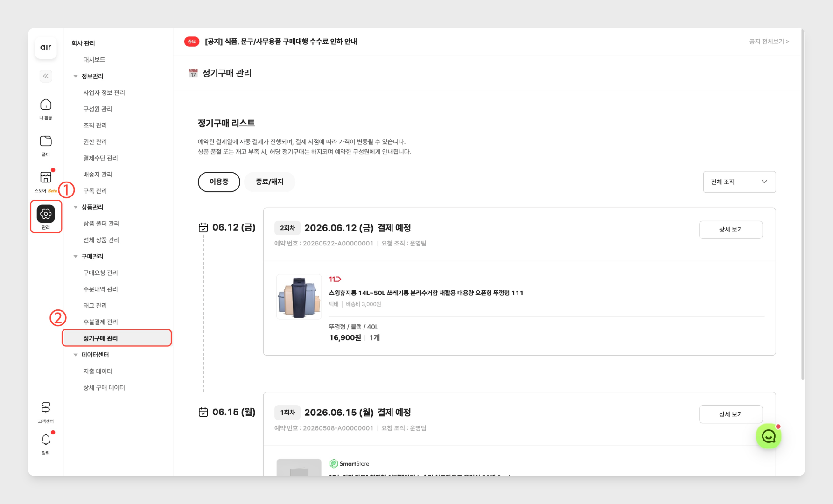Click the 배송비 3,000원 shipping text
The height and width of the screenshot is (504, 833).
364,304
